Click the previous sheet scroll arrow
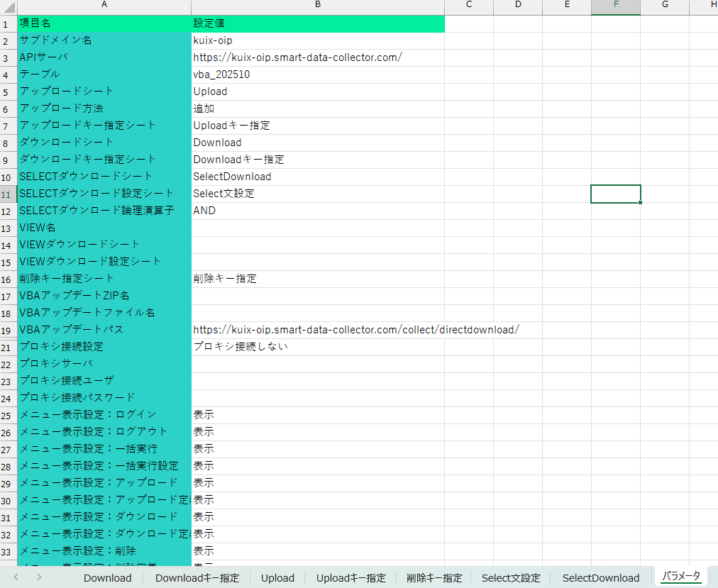 point(16,577)
